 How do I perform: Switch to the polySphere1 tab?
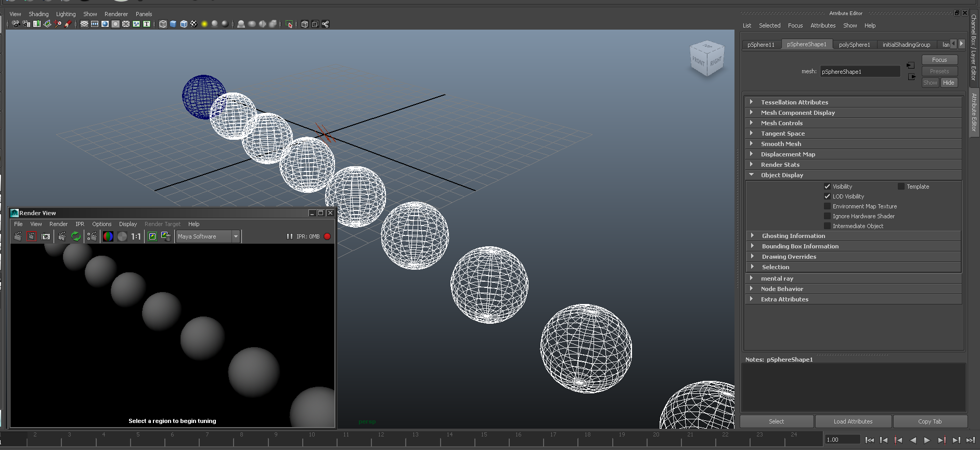pos(855,45)
